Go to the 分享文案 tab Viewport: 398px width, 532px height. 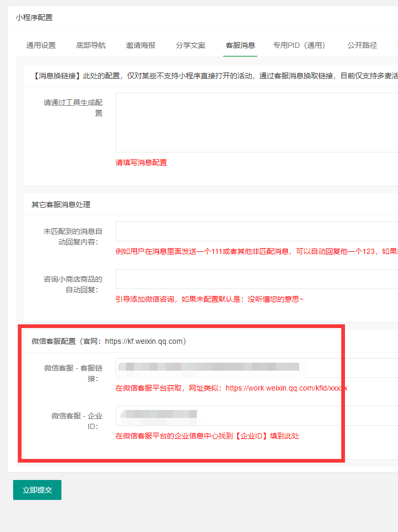click(x=191, y=45)
